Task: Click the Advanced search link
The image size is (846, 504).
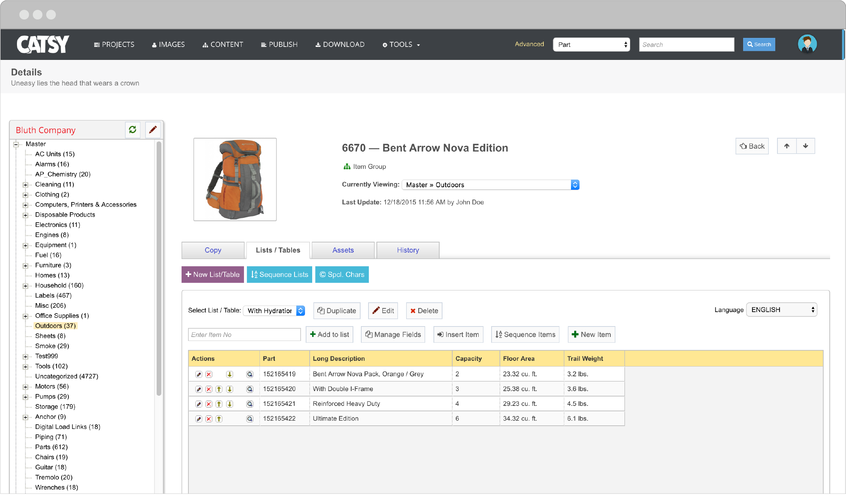Action: tap(529, 44)
